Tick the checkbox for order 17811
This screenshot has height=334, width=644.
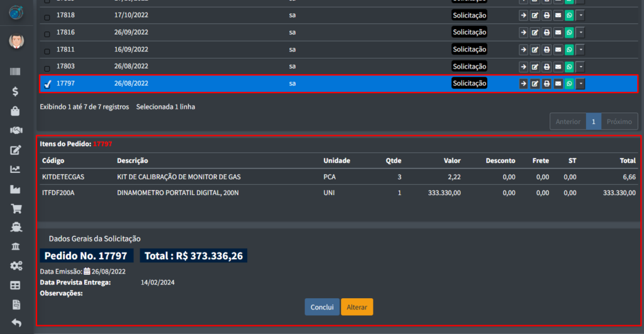(47, 50)
